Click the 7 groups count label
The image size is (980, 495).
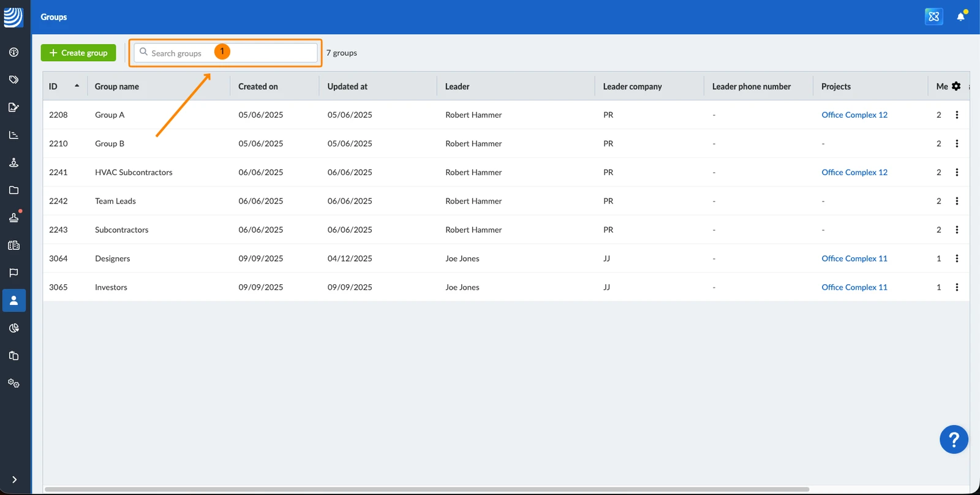[x=342, y=53]
